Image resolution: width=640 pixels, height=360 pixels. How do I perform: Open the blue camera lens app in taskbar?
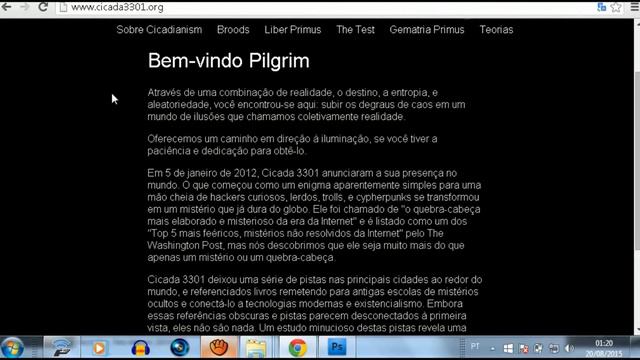pyautogui.click(x=180, y=348)
